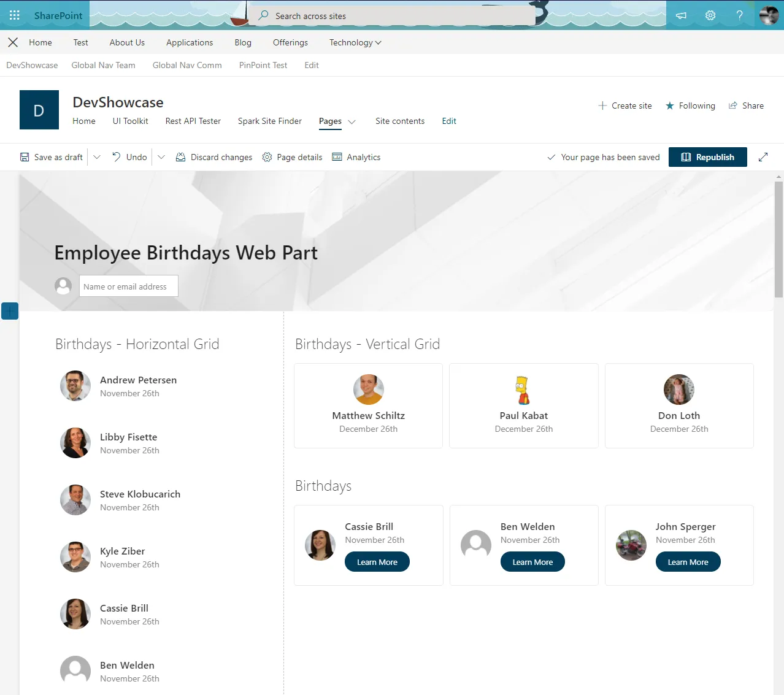784x695 pixels.
Task: Open the About Us menu item
Action: point(127,42)
